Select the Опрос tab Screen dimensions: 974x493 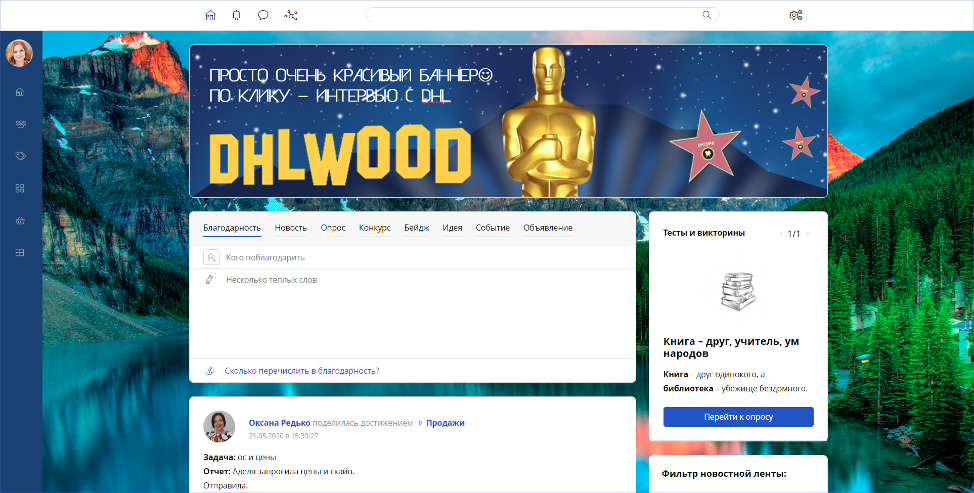coord(333,228)
